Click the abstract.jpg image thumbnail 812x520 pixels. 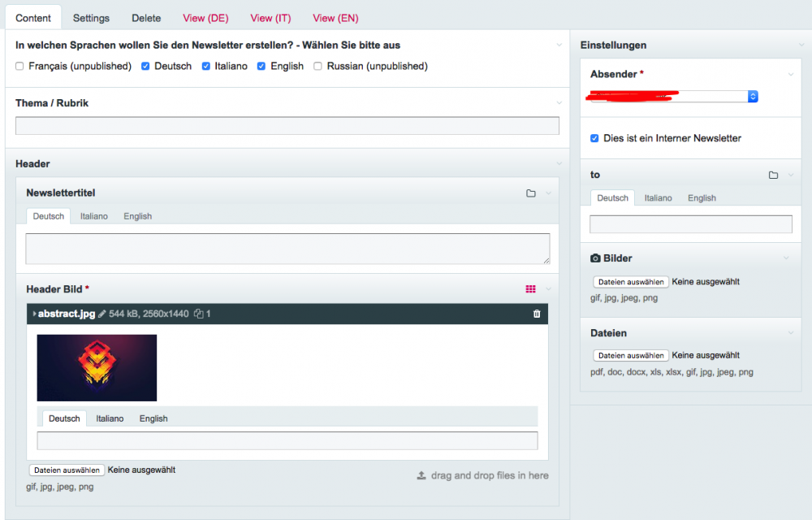coord(97,368)
